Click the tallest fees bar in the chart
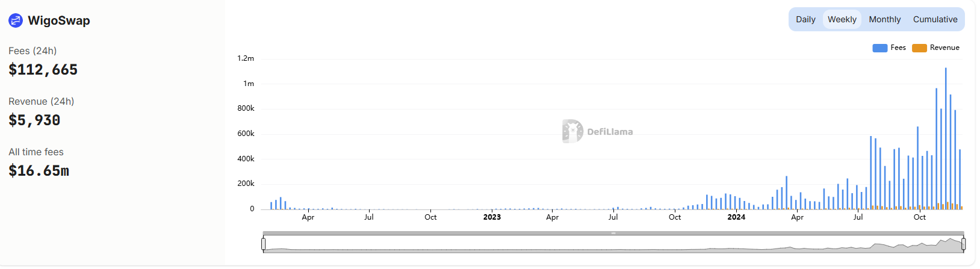The width and height of the screenshot is (980, 269). click(946, 138)
